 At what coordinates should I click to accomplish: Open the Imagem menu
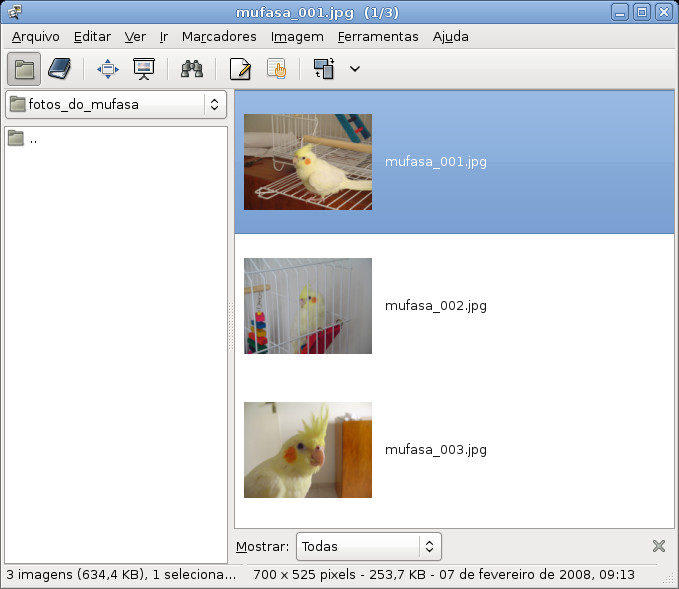[x=297, y=37]
